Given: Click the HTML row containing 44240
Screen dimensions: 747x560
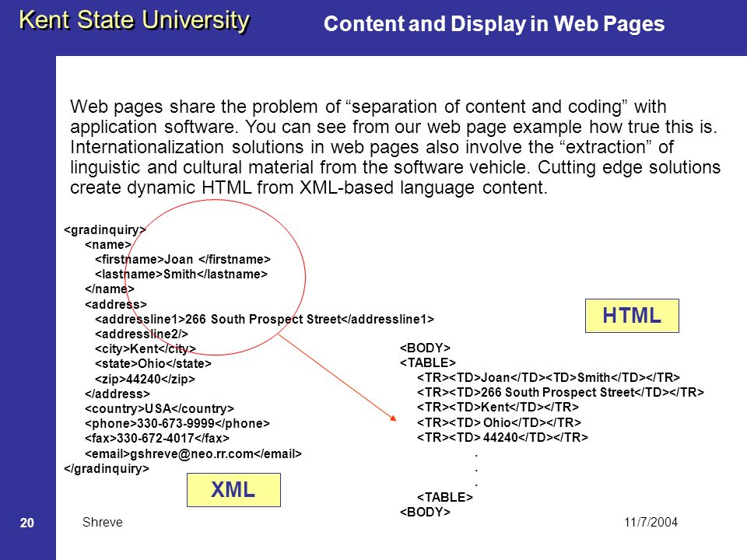Looking at the screenshot, I should pyautogui.click(x=502, y=437).
